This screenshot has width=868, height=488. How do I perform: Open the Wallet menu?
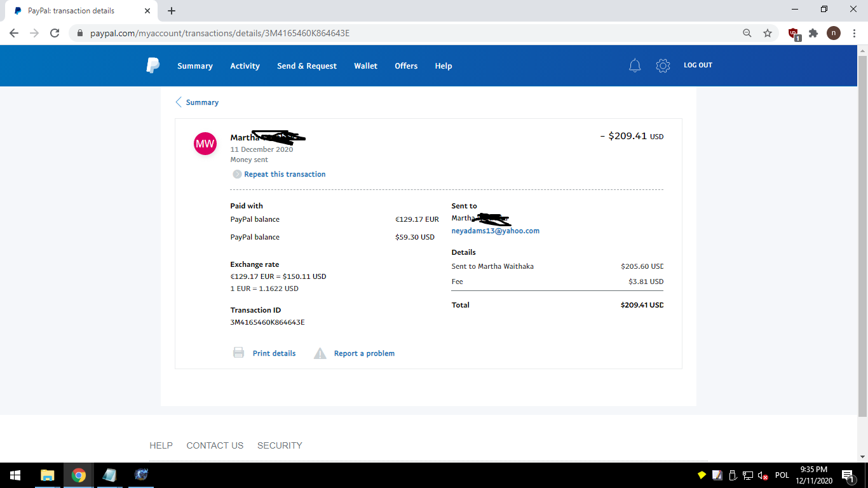coord(366,66)
